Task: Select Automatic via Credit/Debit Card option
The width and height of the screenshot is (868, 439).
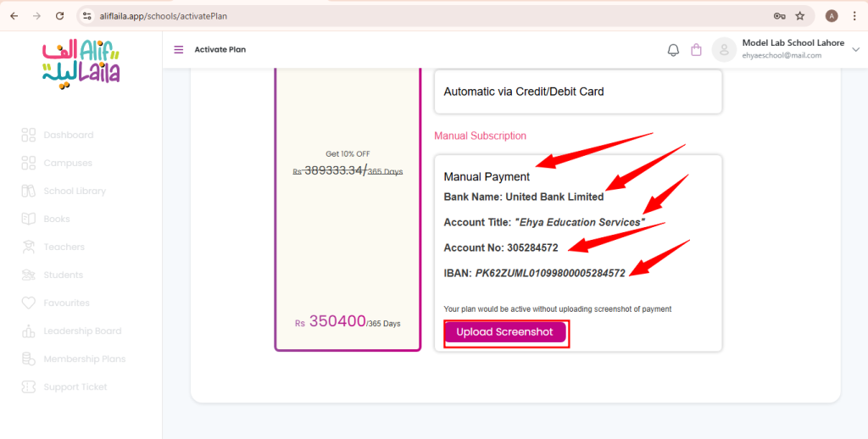Action: (578, 92)
